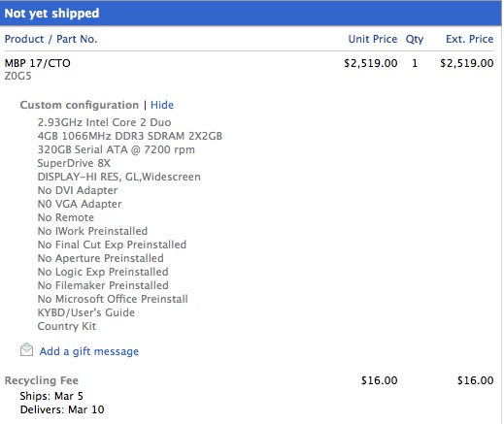The image size is (504, 424).
Task: Click the $16.00 recycling unit price
Action: 379,380
